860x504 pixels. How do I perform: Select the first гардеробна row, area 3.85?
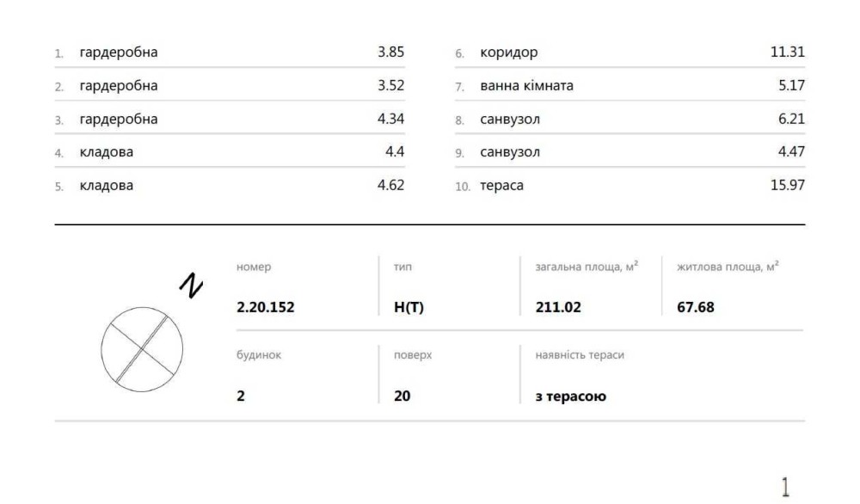[x=119, y=52]
